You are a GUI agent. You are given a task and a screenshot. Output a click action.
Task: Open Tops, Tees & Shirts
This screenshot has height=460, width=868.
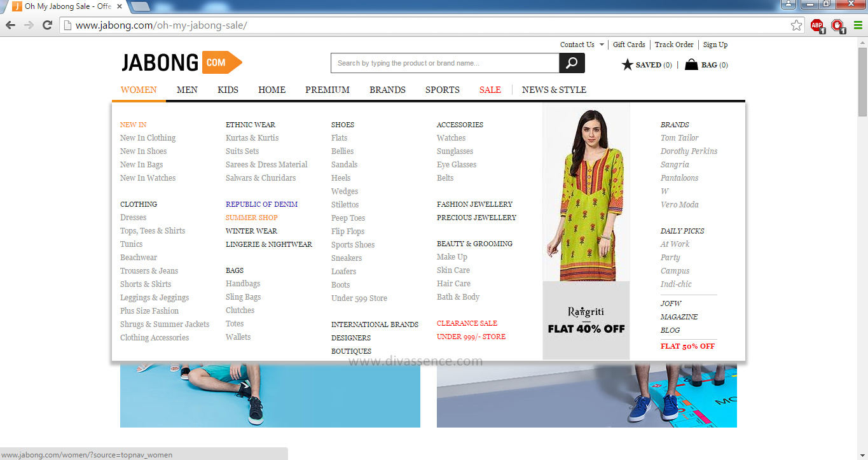click(153, 231)
